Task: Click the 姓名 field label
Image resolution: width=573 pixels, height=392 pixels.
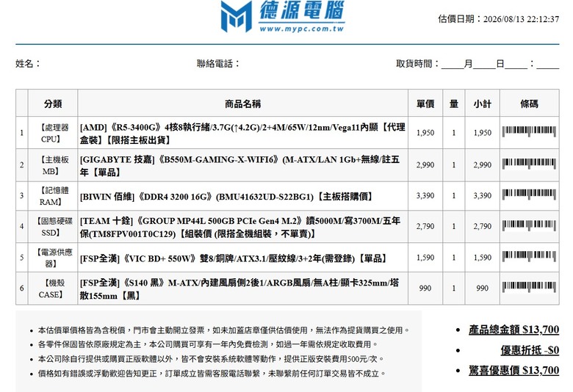Action: click(28, 64)
